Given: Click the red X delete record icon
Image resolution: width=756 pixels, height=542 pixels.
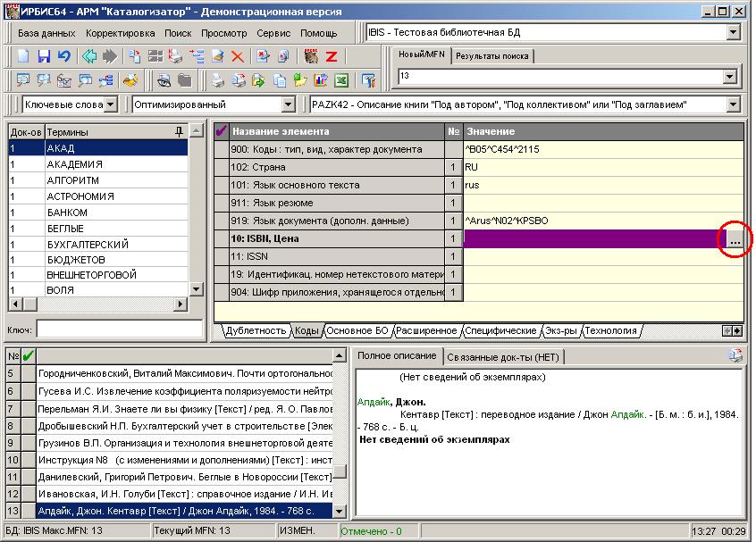Looking at the screenshot, I should click(238, 56).
